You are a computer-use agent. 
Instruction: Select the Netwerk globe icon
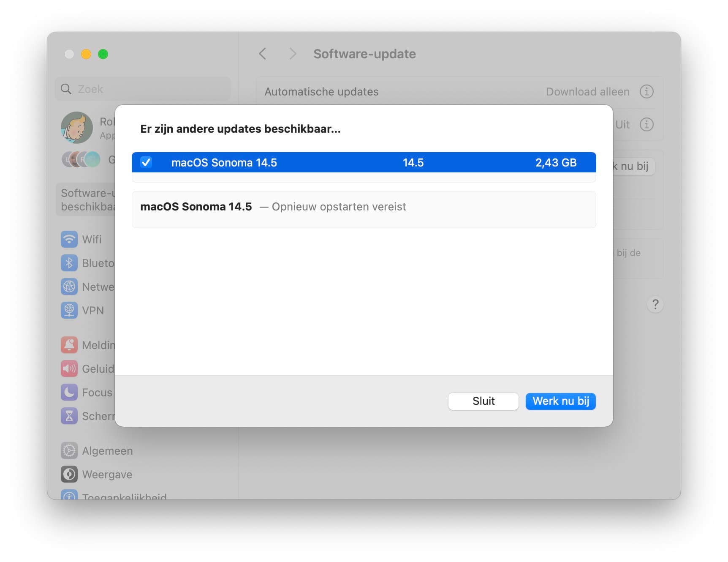pyautogui.click(x=69, y=286)
